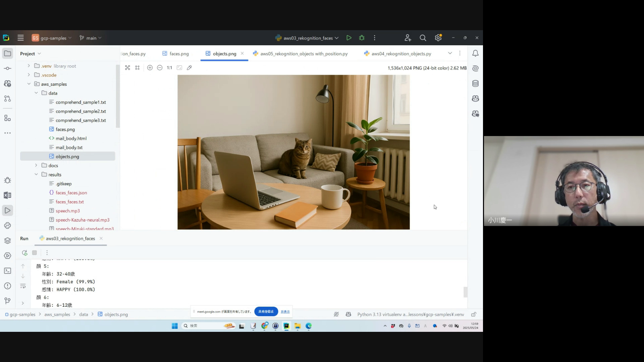
Task: Click the blue 共有を停止 (stop sharing) button
Action: coord(266,311)
